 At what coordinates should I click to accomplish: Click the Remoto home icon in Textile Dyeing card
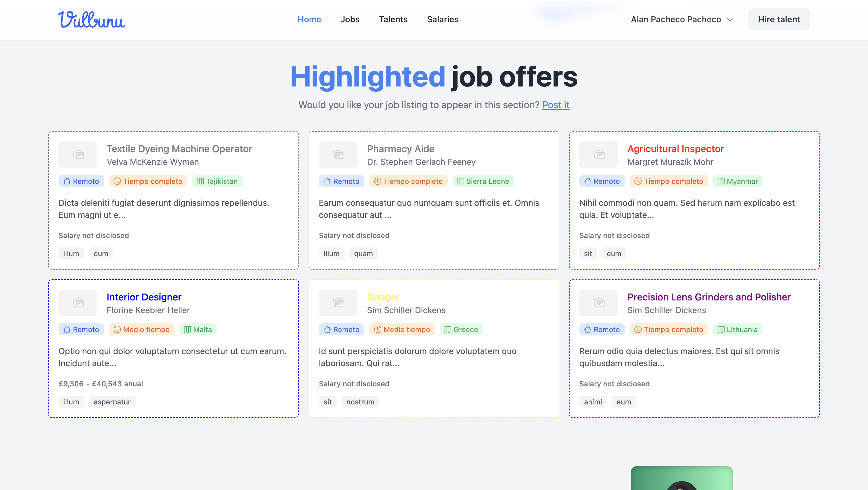(x=67, y=181)
